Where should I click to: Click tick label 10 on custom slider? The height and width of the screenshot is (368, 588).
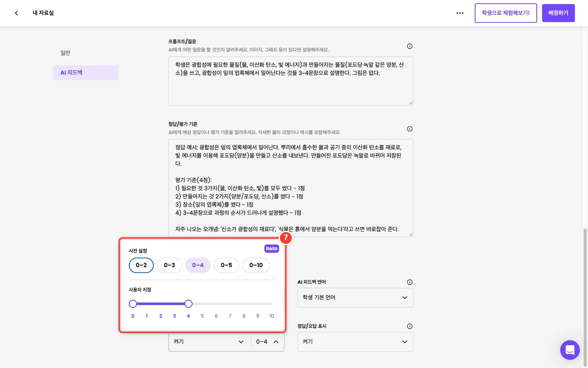272,316
